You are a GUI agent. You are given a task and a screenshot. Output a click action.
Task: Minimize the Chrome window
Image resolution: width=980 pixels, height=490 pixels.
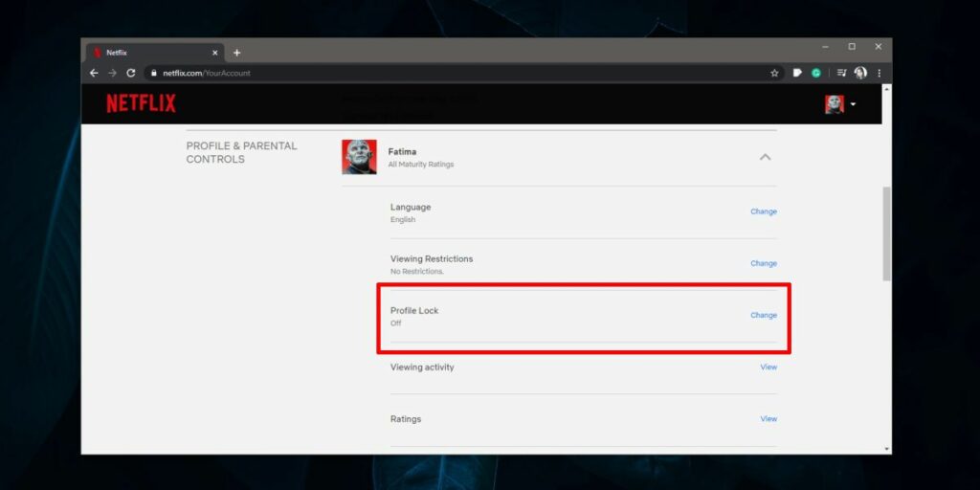click(x=825, y=47)
